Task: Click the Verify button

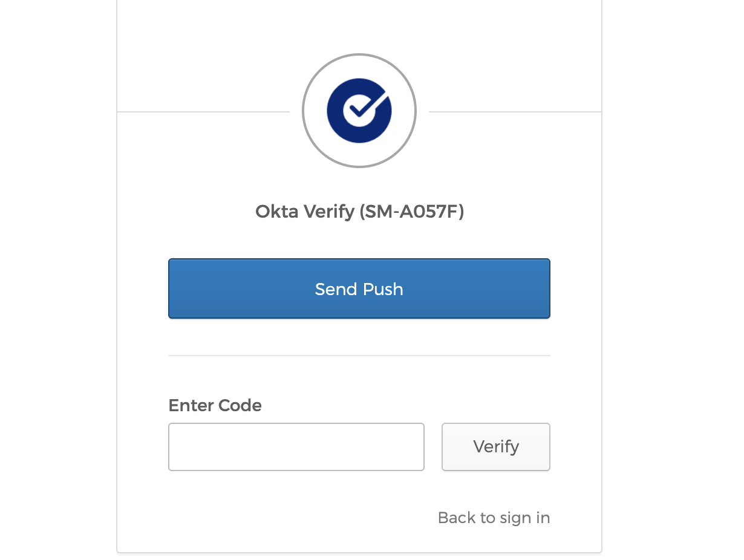Action: (x=495, y=447)
